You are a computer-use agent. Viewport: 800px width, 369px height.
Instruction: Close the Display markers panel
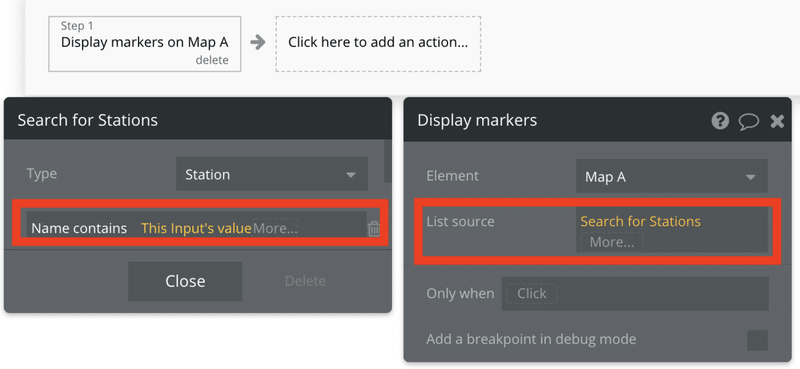[777, 121]
